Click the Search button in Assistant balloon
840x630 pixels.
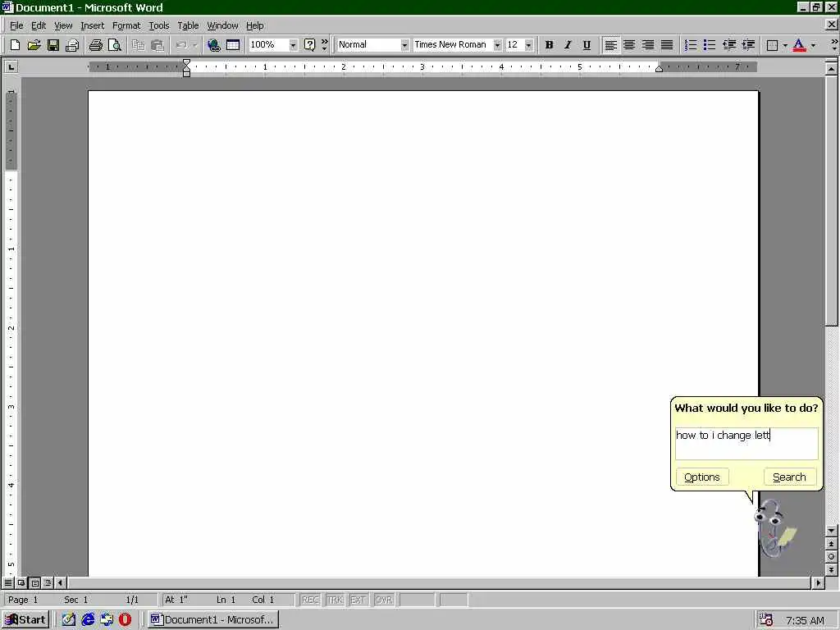click(789, 477)
